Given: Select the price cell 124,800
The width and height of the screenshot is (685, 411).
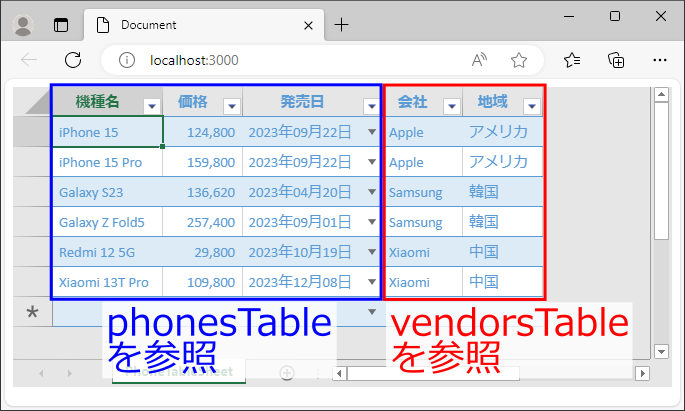Looking at the screenshot, I should point(203,131).
